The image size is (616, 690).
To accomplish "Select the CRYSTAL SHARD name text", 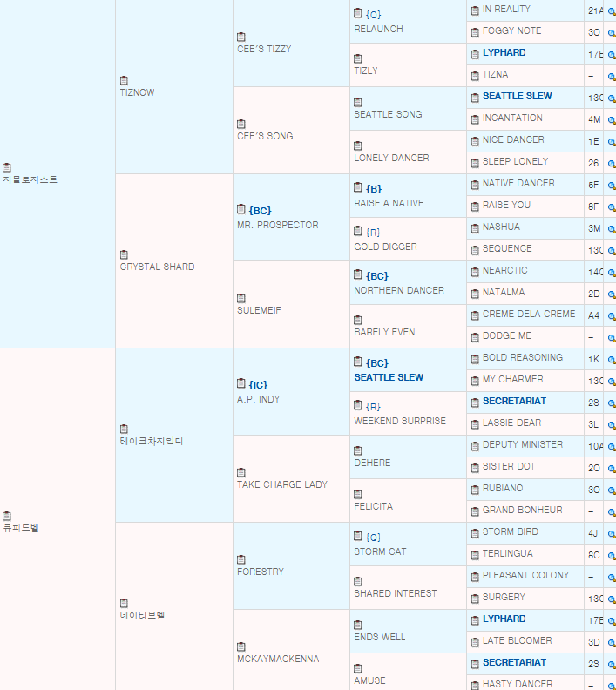I will [x=157, y=267].
